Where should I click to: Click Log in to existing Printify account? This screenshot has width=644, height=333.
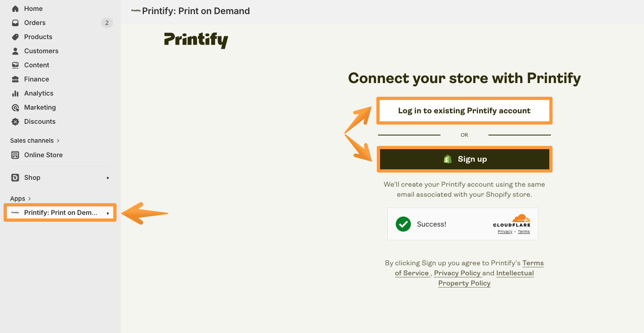[x=464, y=110]
